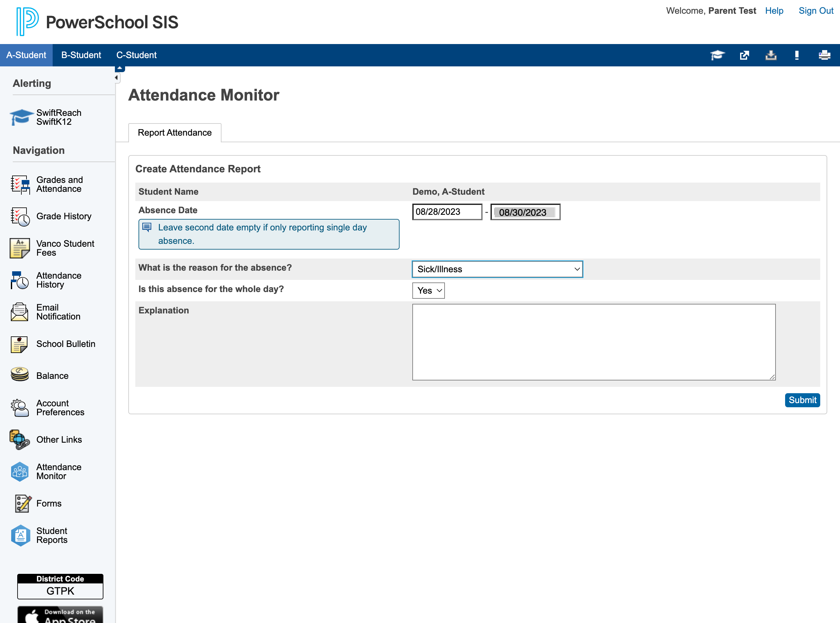Click the Other Links globe icon

(x=20, y=440)
